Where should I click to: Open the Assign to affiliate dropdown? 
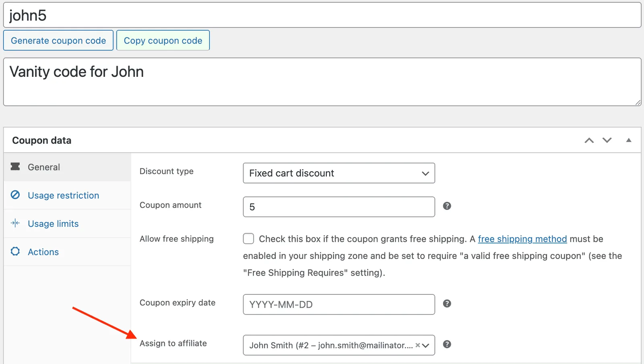[339, 345]
